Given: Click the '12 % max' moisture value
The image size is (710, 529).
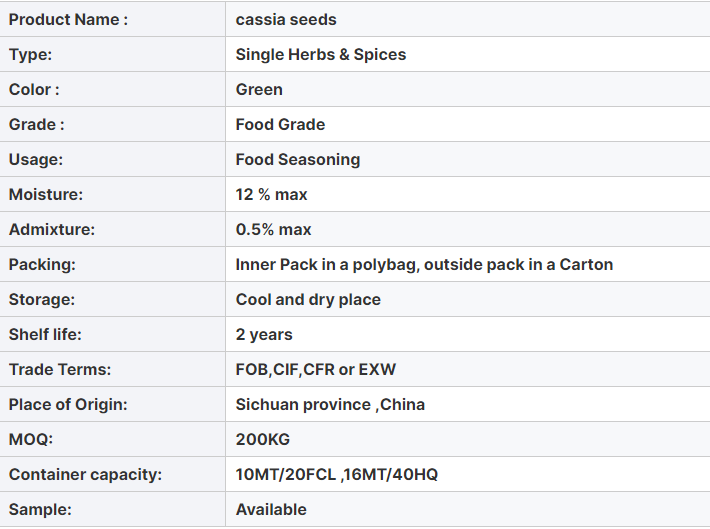Looking at the screenshot, I should [271, 194].
